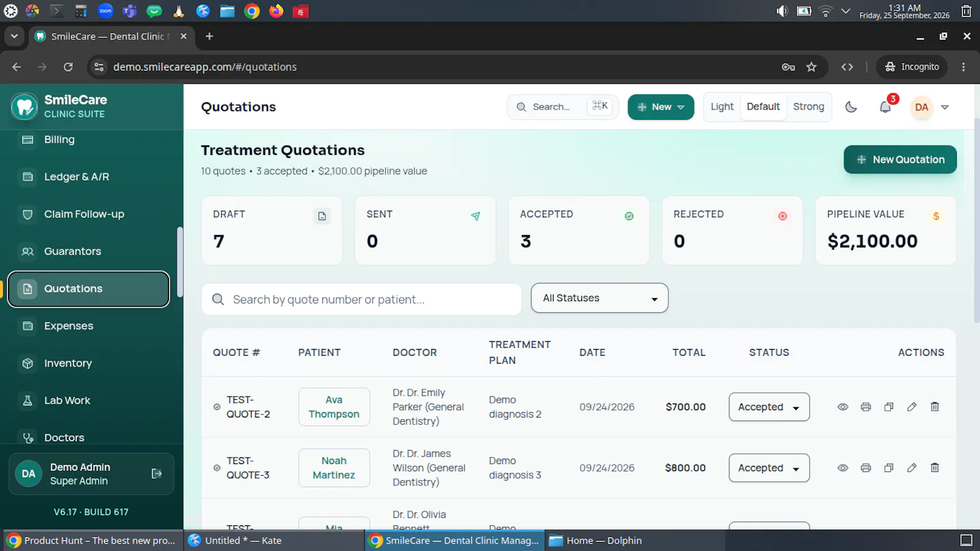Click the volume icon in system tray
Screen dimensions: 980x551
782,11
